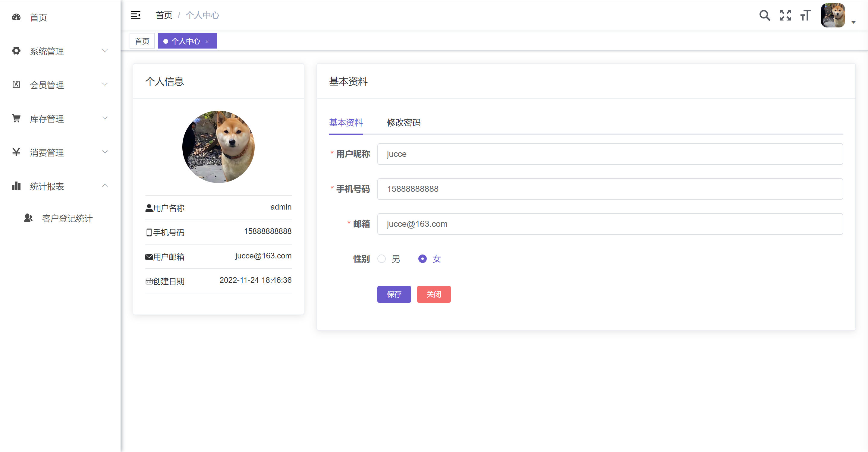Screen dimensions: 868x452
Task: Select the 男 gender radio button
Action: click(x=382, y=258)
